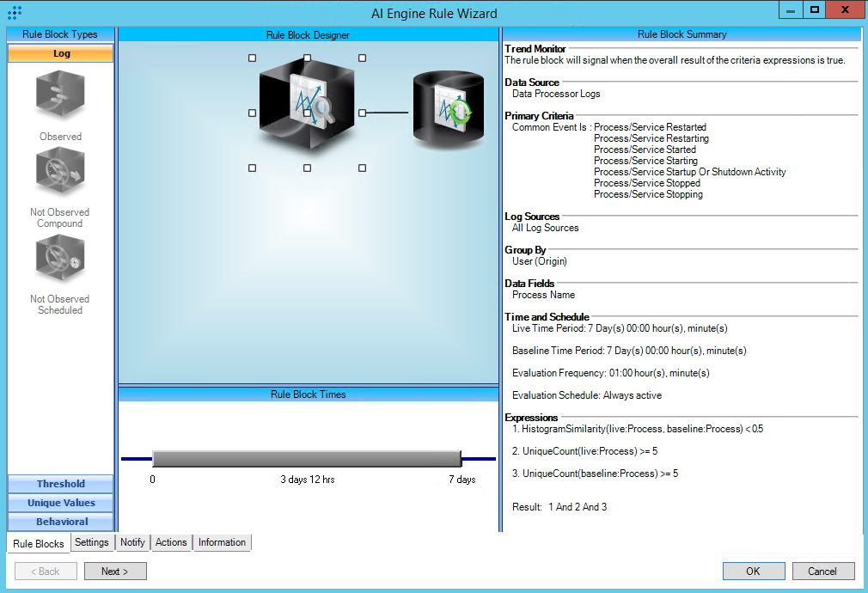Select the Not Observed Compound block icon
The width and height of the screenshot is (868, 593).
(60, 174)
